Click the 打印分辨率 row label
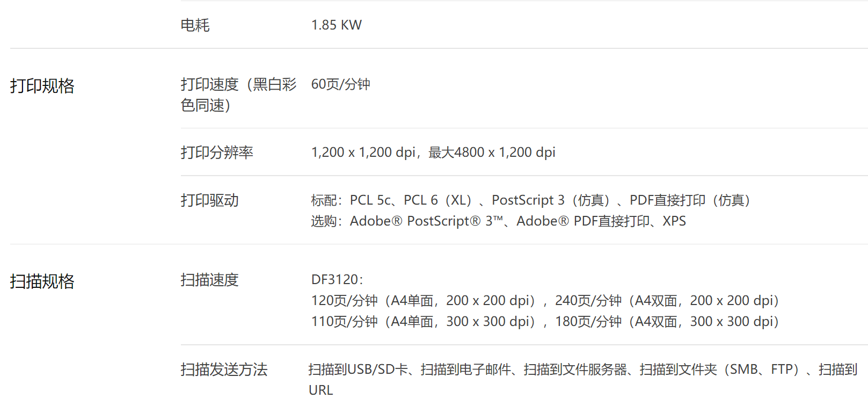 point(217,153)
